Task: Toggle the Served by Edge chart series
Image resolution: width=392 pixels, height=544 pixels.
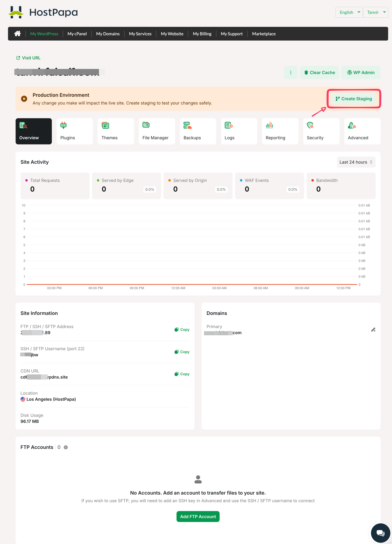Action: pyautogui.click(x=126, y=186)
